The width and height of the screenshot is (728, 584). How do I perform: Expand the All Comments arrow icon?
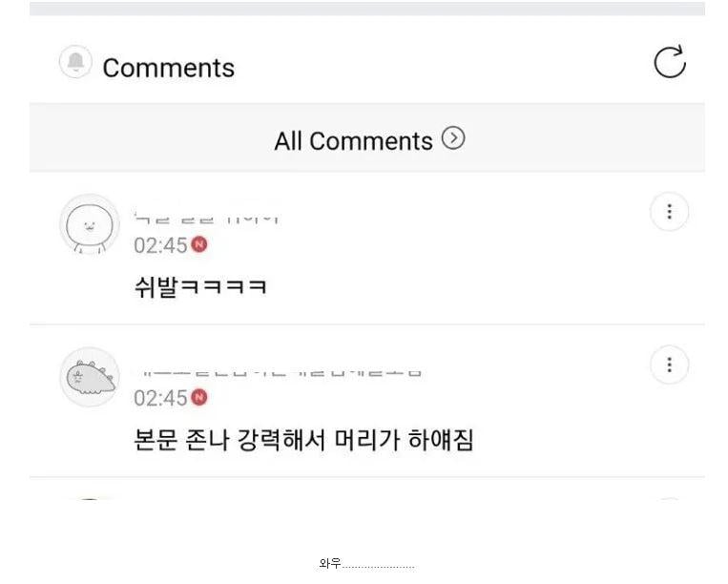point(454,139)
